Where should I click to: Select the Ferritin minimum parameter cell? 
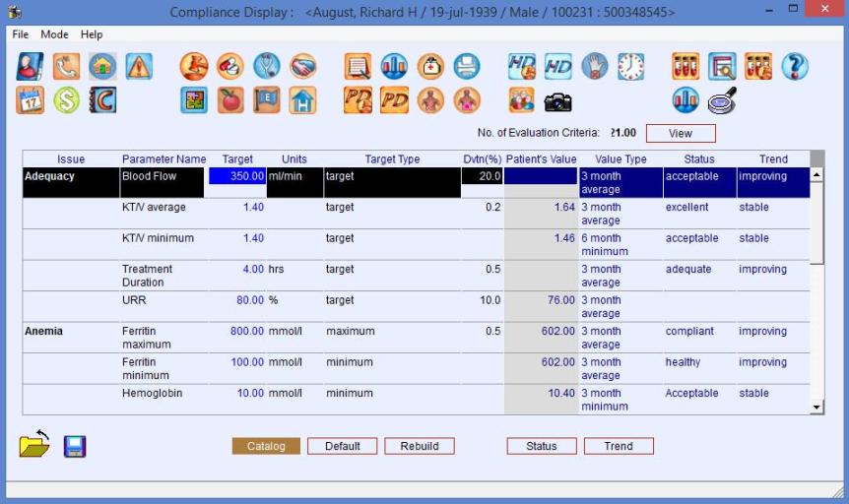point(164,368)
